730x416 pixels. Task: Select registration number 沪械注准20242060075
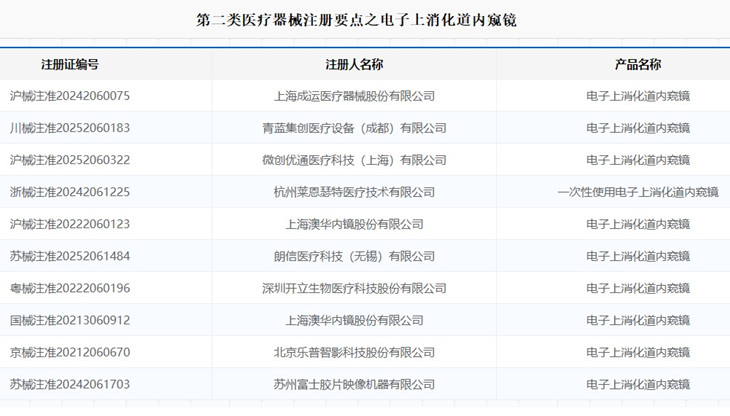[70, 96]
